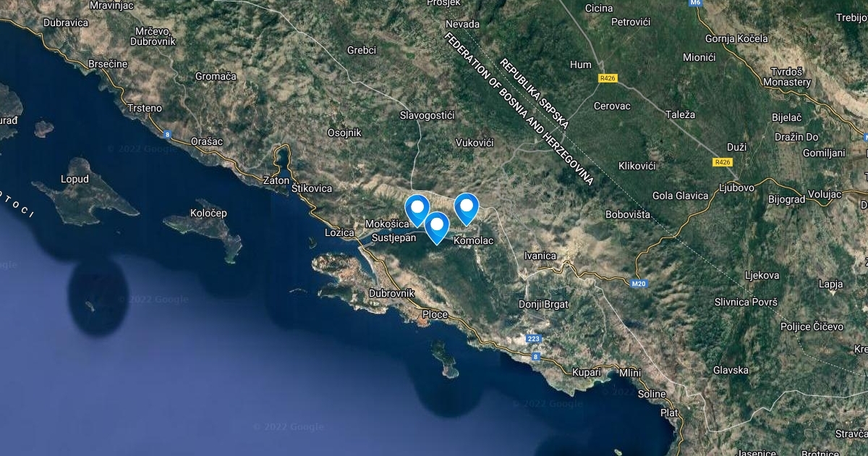This screenshot has width=868, height=456.
Task: Click the route 8 shield near Trsteno
Action: 167,134
